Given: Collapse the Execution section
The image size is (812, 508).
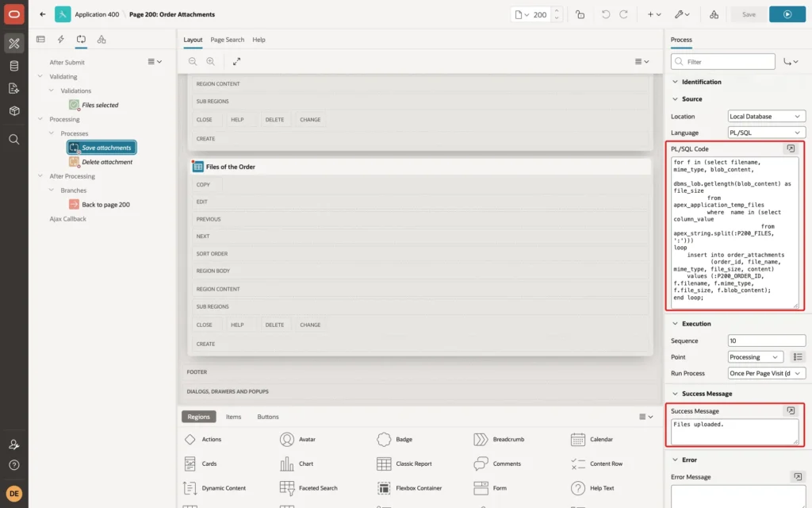Looking at the screenshot, I should tap(675, 324).
